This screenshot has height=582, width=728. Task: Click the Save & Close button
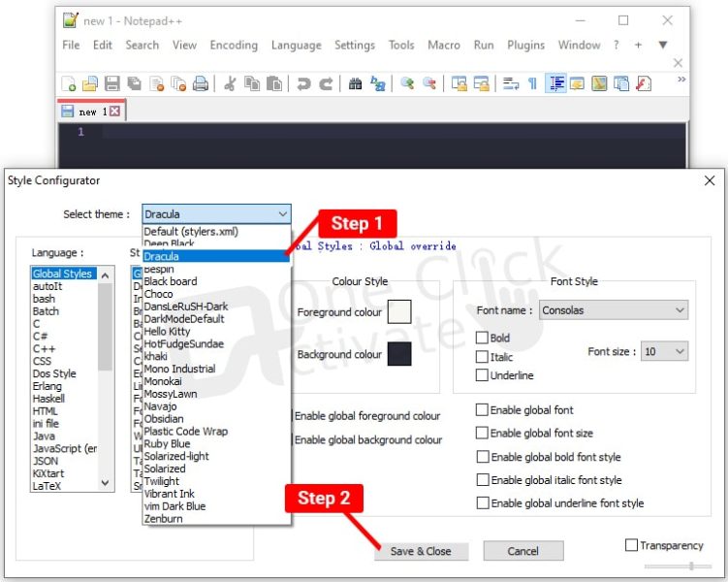point(421,551)
